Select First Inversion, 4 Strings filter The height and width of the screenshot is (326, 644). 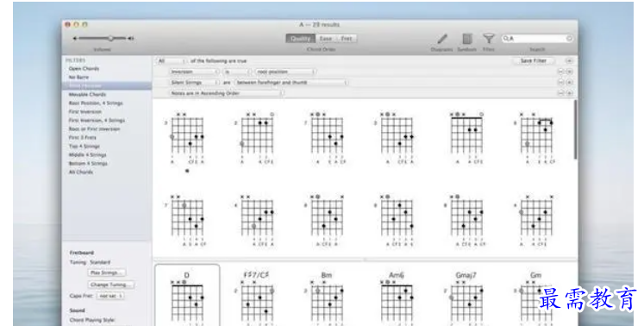[x=97, y=121]
